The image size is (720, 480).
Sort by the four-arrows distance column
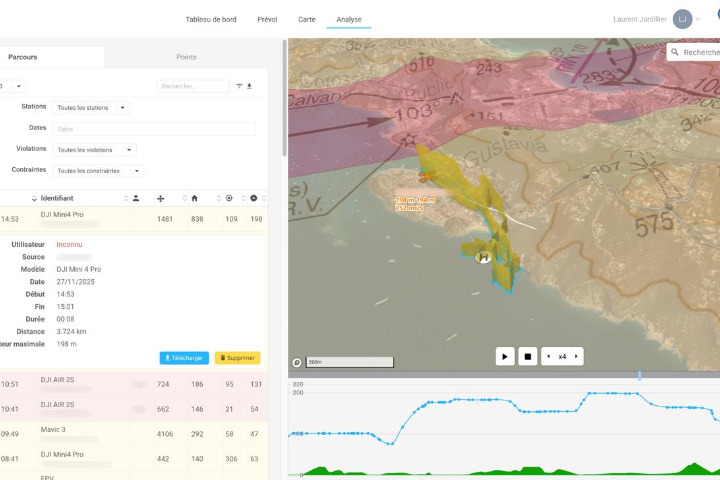[x=161, y=198]
